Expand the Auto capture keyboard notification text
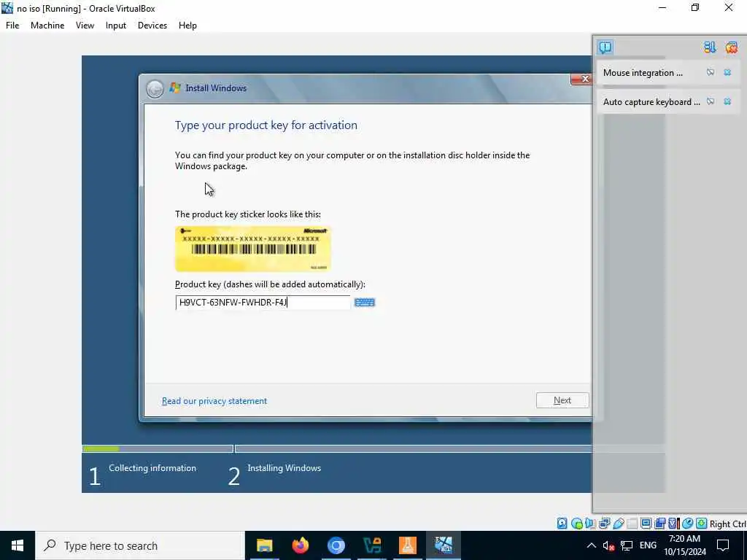Screen dimensions: 747x560 click(651, 102)
